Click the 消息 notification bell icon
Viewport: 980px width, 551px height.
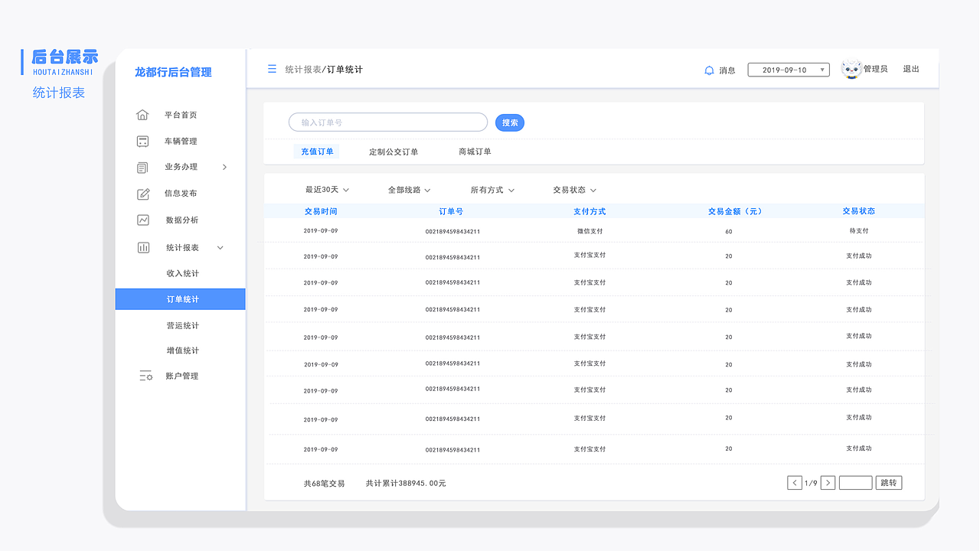707,70
